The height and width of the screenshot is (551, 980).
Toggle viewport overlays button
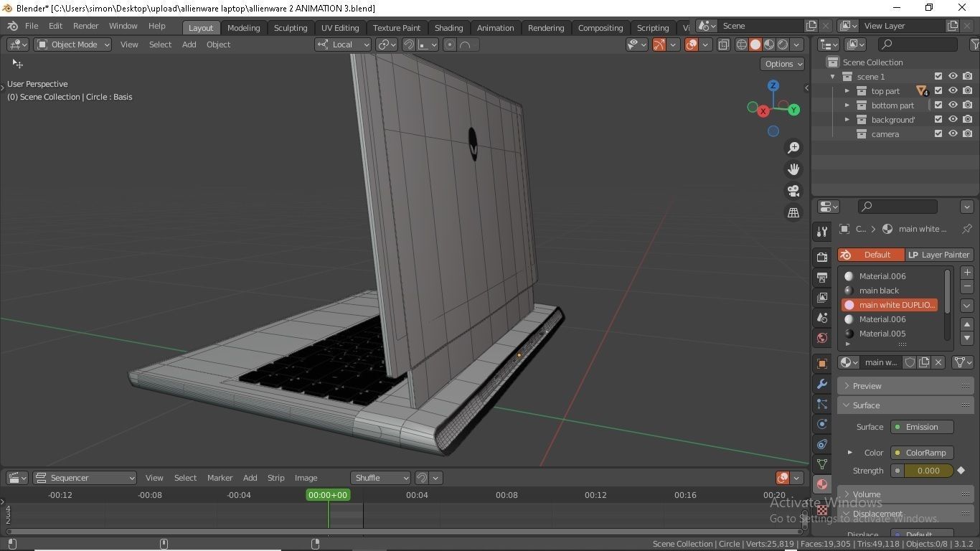(692, 44)
